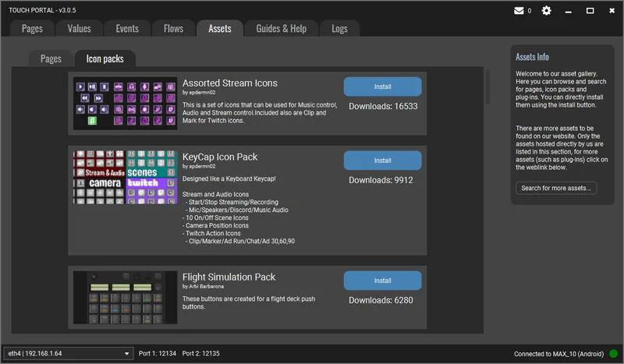Viewport: 624px width, 364px height.
Task: Click the KeyCap Icon Pack thumbnail
Action: click(125, 197)
